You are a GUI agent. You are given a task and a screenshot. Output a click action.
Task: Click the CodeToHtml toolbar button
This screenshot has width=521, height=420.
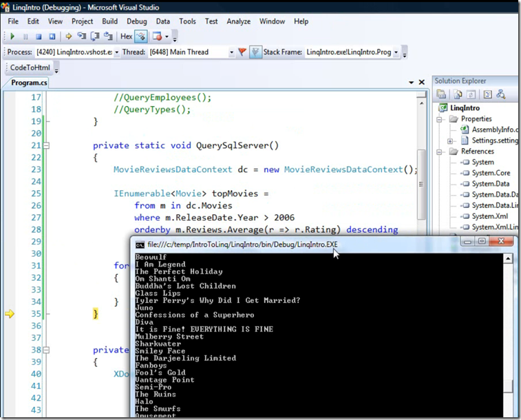[30, 67]
